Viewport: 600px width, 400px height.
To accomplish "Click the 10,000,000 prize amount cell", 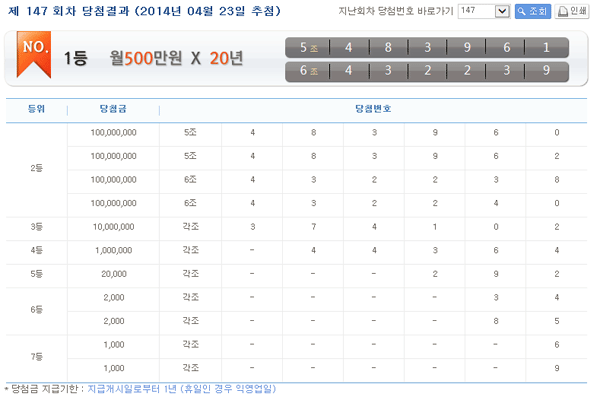I will (x=113, y=226).
